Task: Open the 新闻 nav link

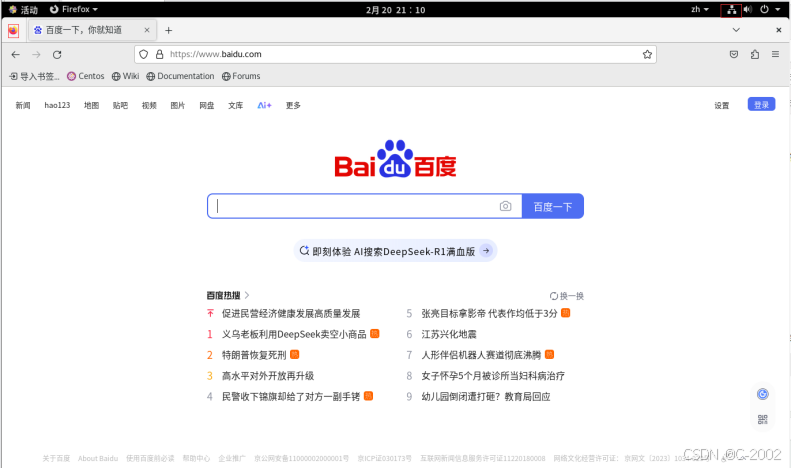Action: 23,106
